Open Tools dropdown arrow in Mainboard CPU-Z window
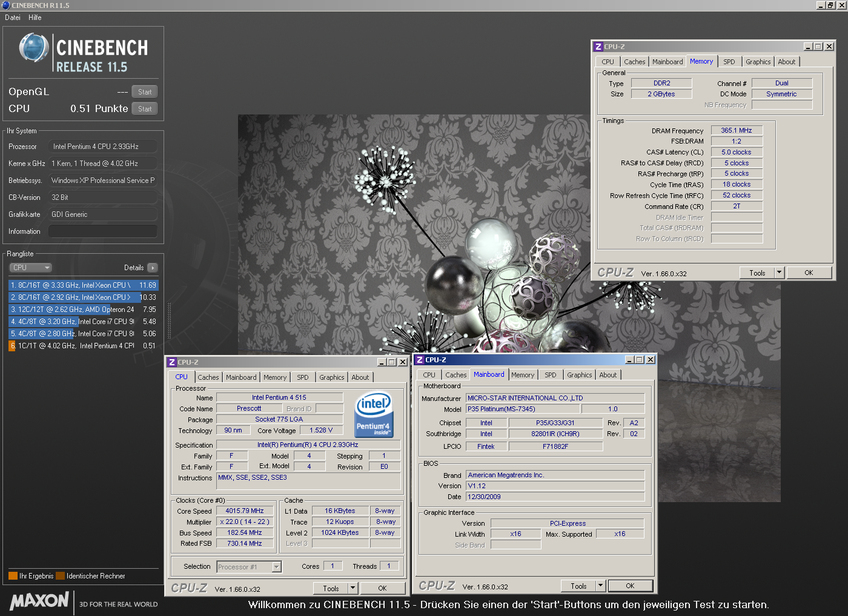848x616 pixels. click(601, 586)
